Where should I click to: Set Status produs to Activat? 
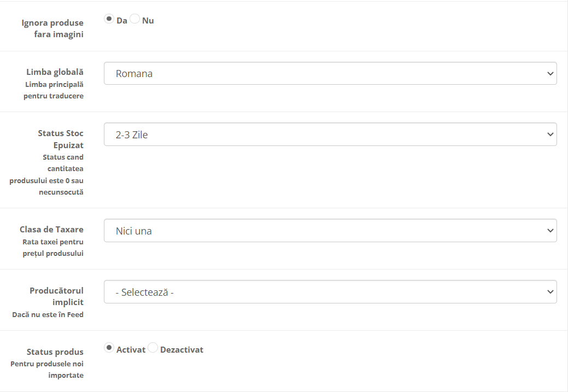(109, 348)
